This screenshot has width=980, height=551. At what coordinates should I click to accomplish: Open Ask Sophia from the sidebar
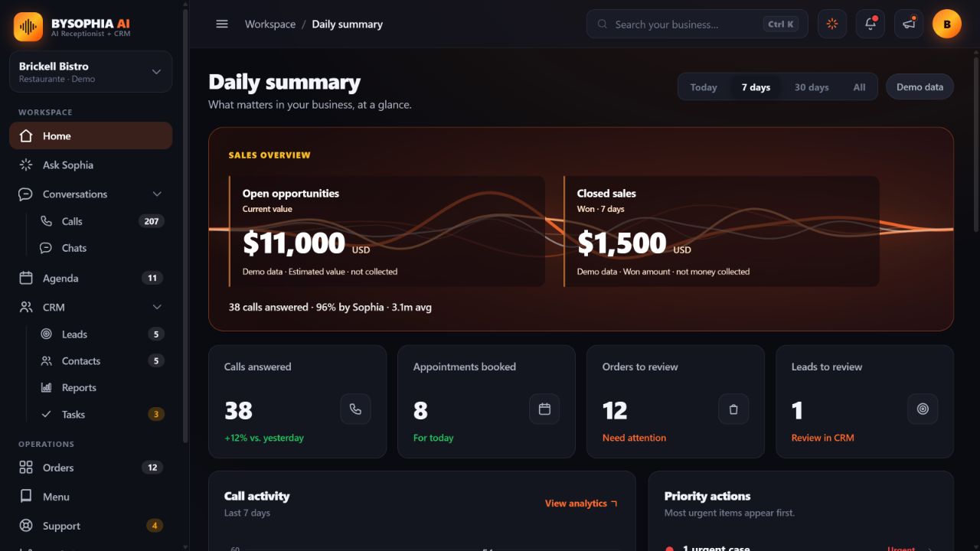(x=91, y=165)
